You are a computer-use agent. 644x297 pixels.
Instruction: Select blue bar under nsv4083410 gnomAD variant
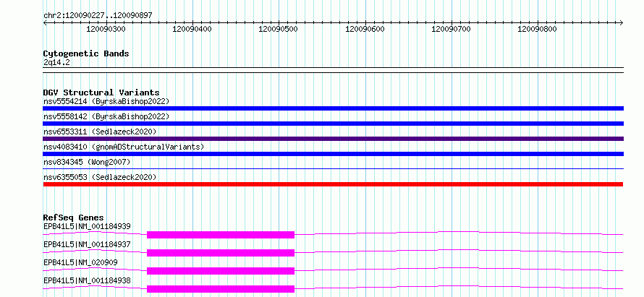[333, 154]
